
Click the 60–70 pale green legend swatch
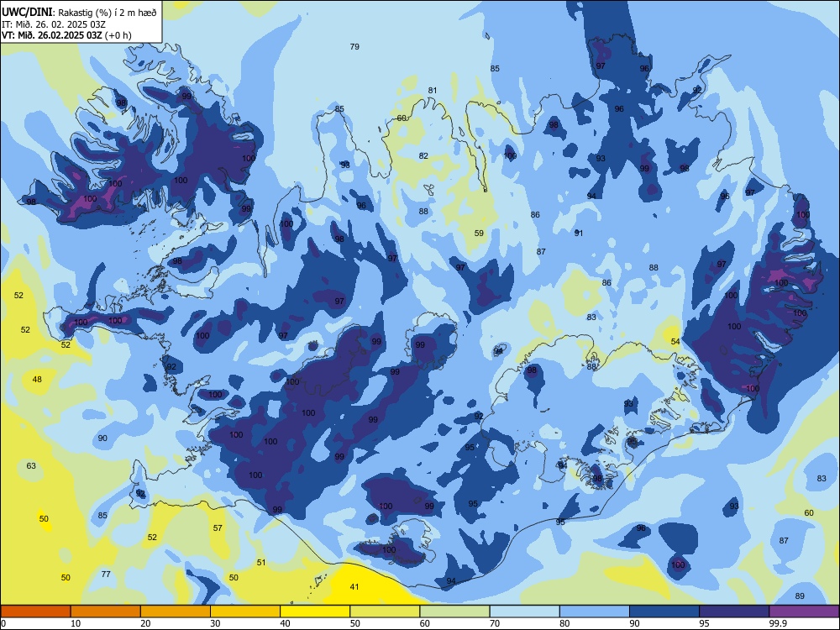tap(454, 612)
